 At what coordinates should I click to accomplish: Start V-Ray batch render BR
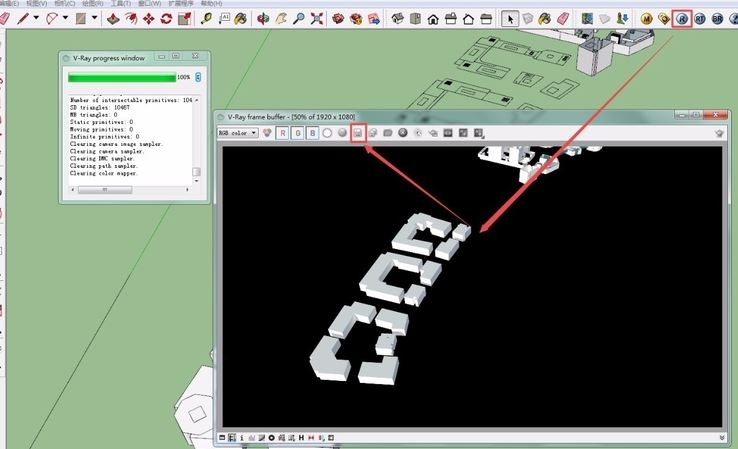pyautogui.click(x=717, y=19)
